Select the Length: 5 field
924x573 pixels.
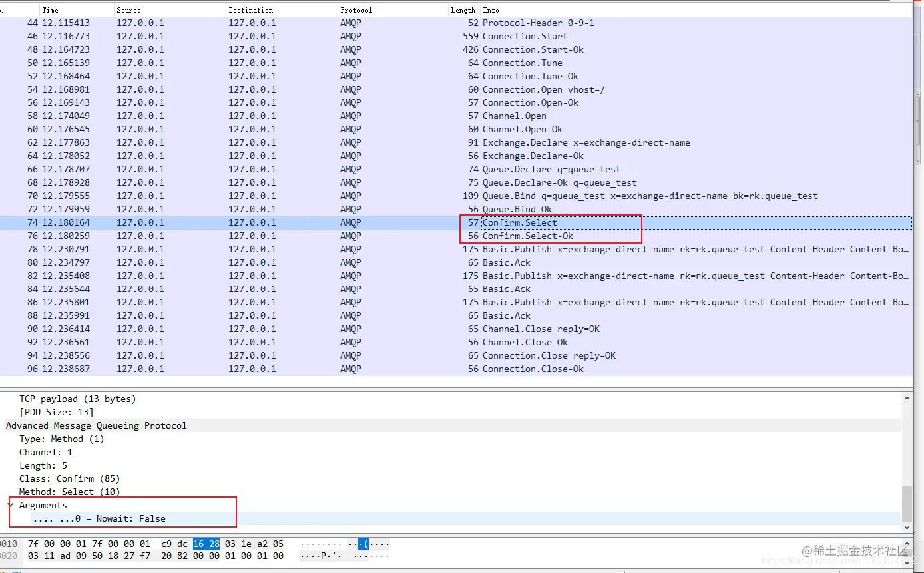coord(43,465)
